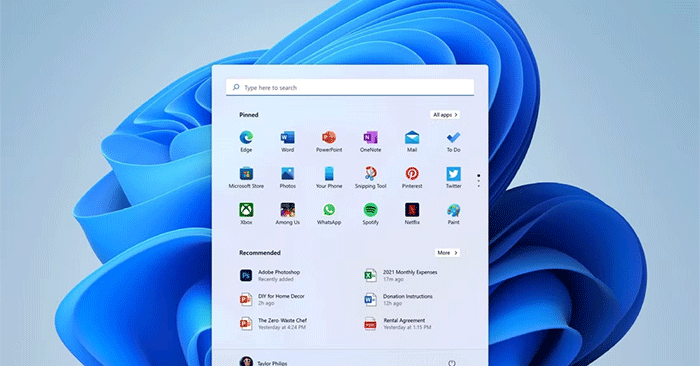Viewport: 700px width, 366px height.
Task: Open Rental Agreement PDF
Action: click(397, 324)
